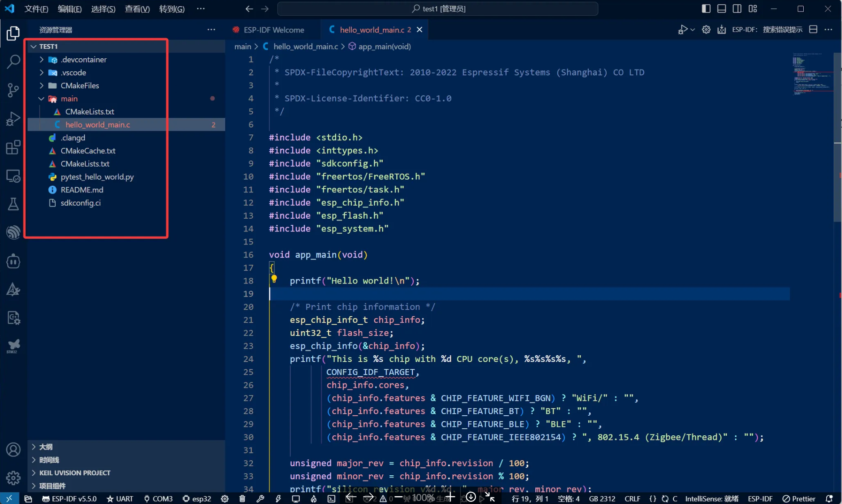Open the Run and Debug view
The width and height of the screenshot is (842, 504).
point(13,119)
